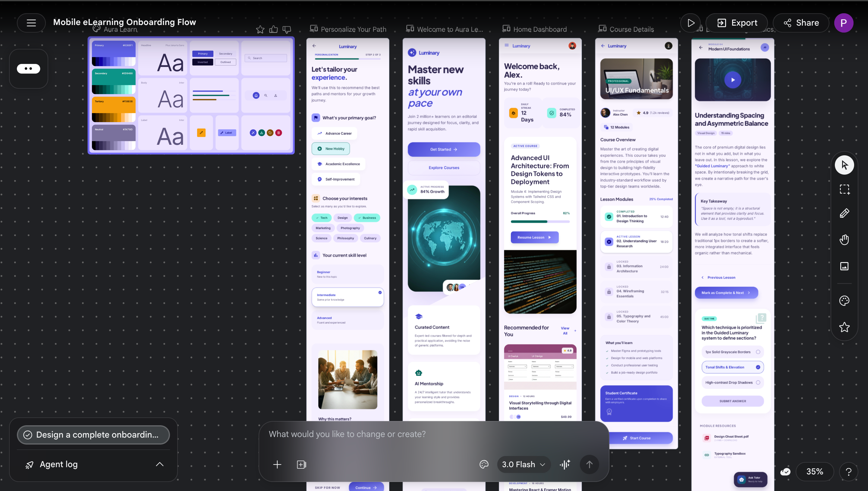Click the plus add attachment icon in prompt

pyautogui.click(x=277, y=465)
